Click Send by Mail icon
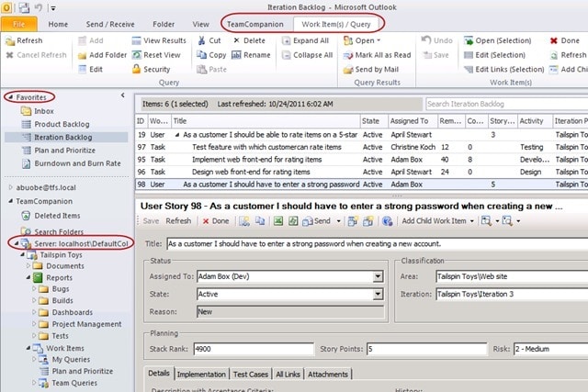This screenshot has width=588, height=392. (x=348, y=70)
